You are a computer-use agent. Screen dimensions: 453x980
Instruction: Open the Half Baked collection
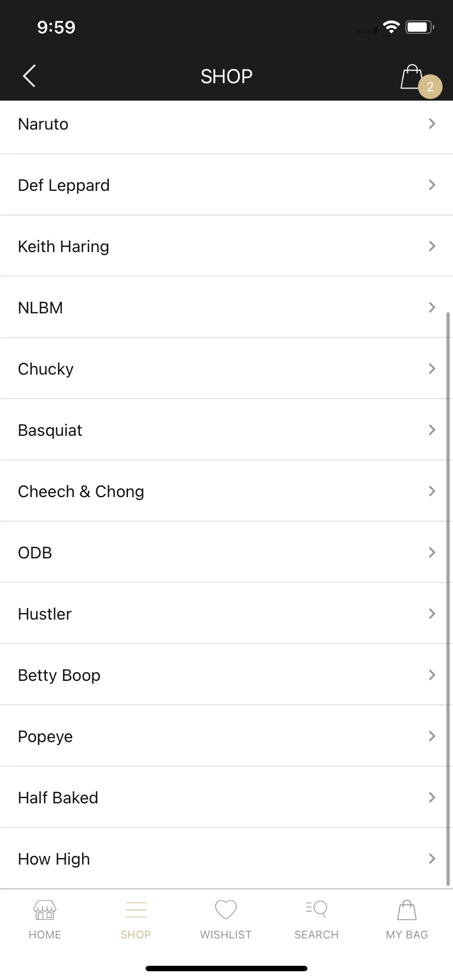pyautogui.click(x=226, y=797)
